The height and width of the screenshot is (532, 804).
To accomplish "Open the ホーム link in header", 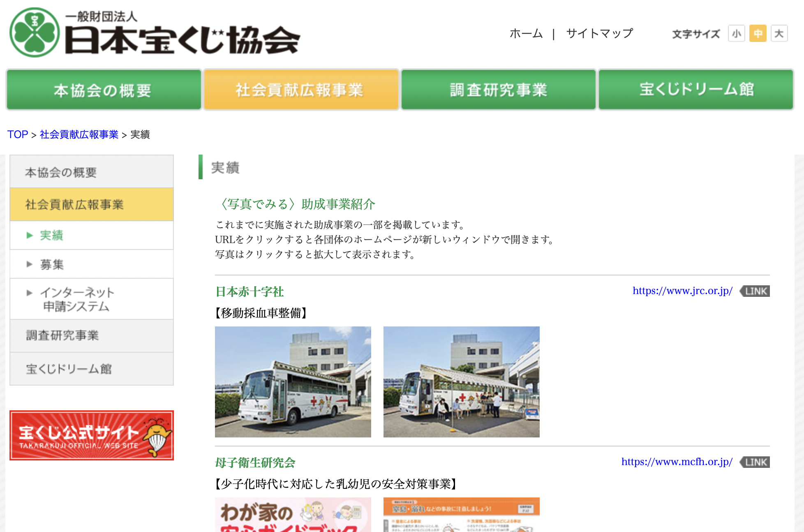I will pos(526,33).
